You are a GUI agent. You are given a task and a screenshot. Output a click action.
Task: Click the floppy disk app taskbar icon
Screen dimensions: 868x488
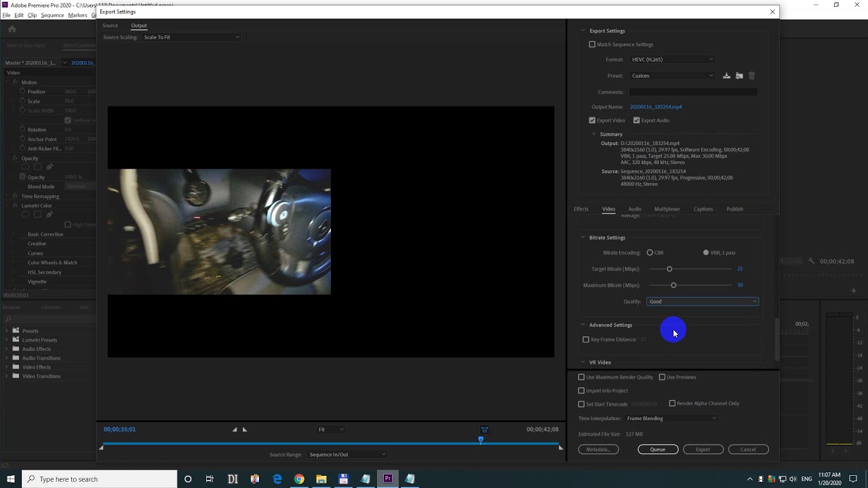tap(343, 479)
